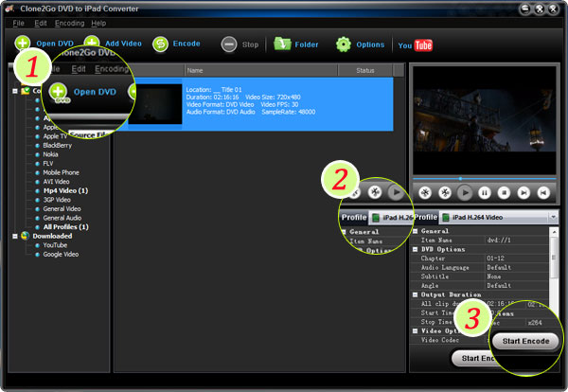
Task: Select Mobile Phone in the profile tree
Action: pyautogui.click(x=61, y=173)
